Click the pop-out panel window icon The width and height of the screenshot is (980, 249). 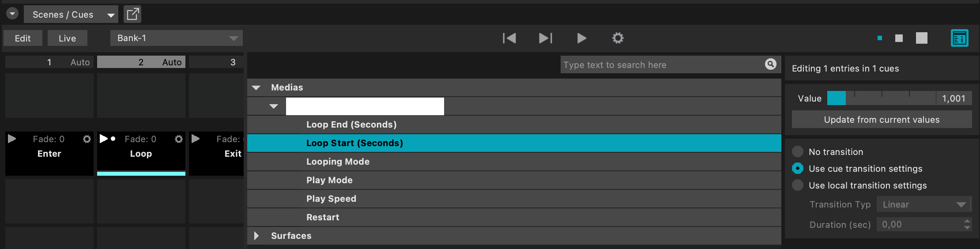click(x=132, y=14)
